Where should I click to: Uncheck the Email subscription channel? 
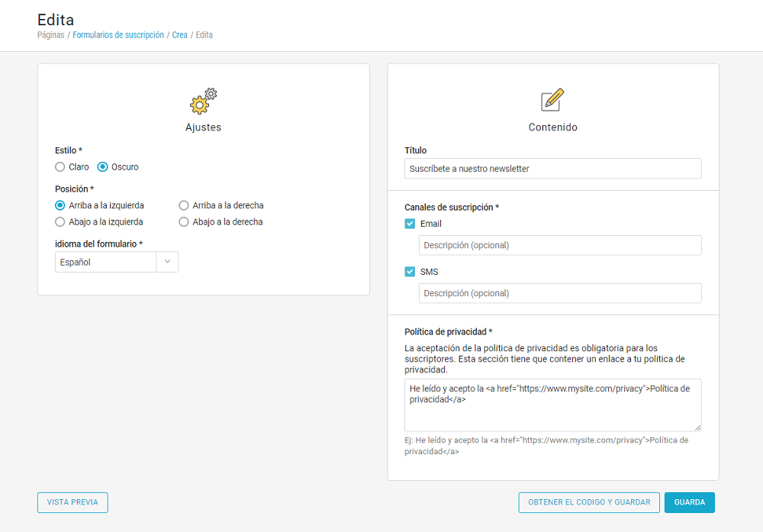pyautogui.click(x=410, y=224)
